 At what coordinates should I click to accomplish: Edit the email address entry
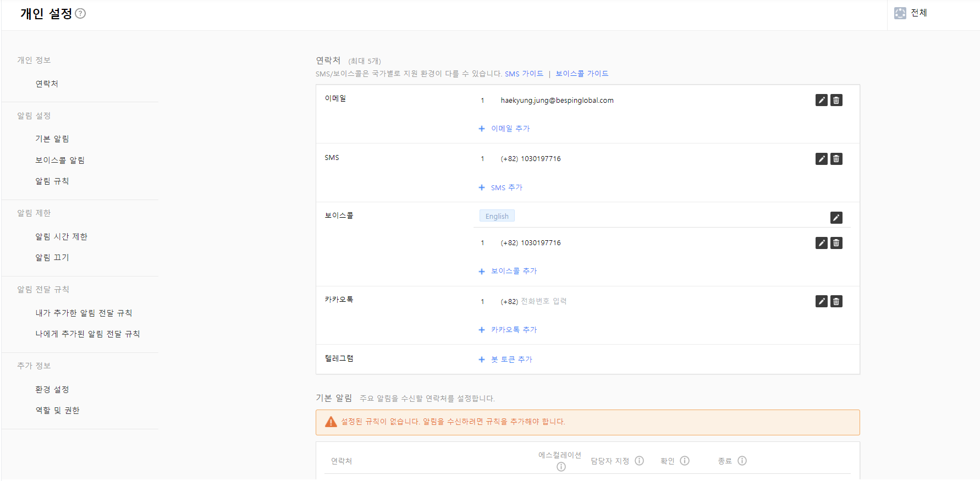click(821, 100)
